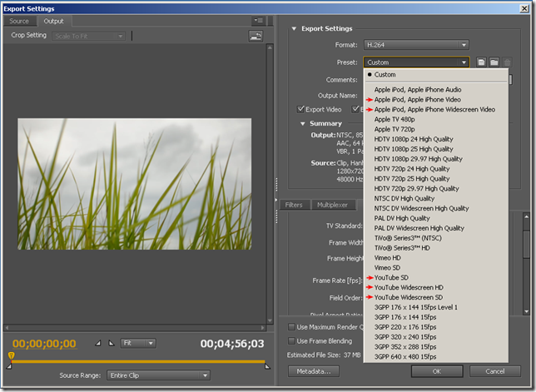Click the Metadata button
The height and width of the screenshot is (392, 536).
[x=315, y=371]
